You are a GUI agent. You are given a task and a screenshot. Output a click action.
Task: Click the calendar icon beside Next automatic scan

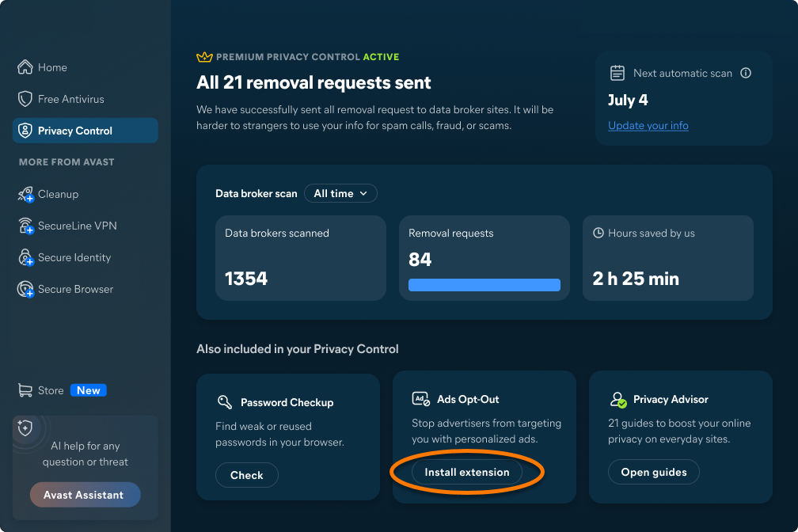pyautogui.click(x=617, y=73)
